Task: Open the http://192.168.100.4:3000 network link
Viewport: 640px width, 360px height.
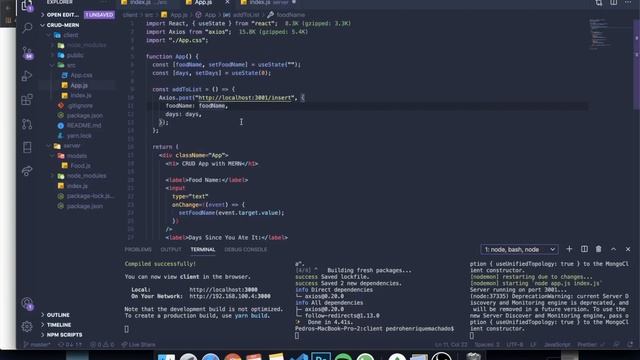Action: pyautogui.click(x=230, y=296)
